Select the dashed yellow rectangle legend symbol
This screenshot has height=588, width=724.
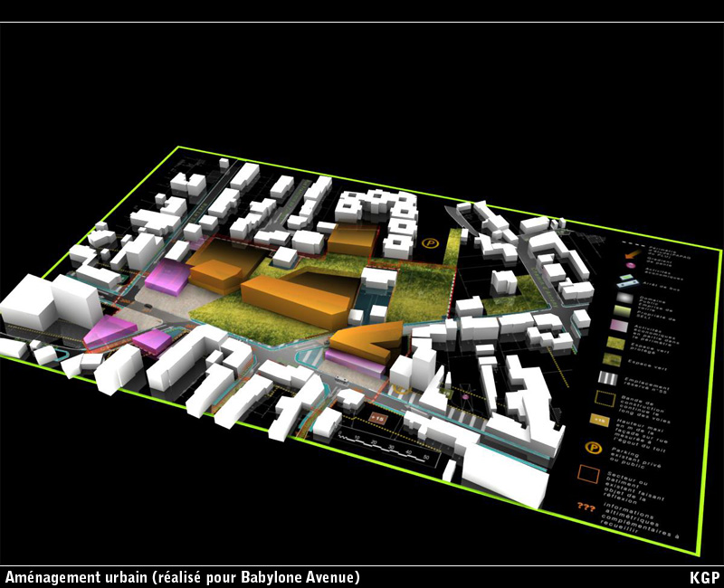pos(603,398)
